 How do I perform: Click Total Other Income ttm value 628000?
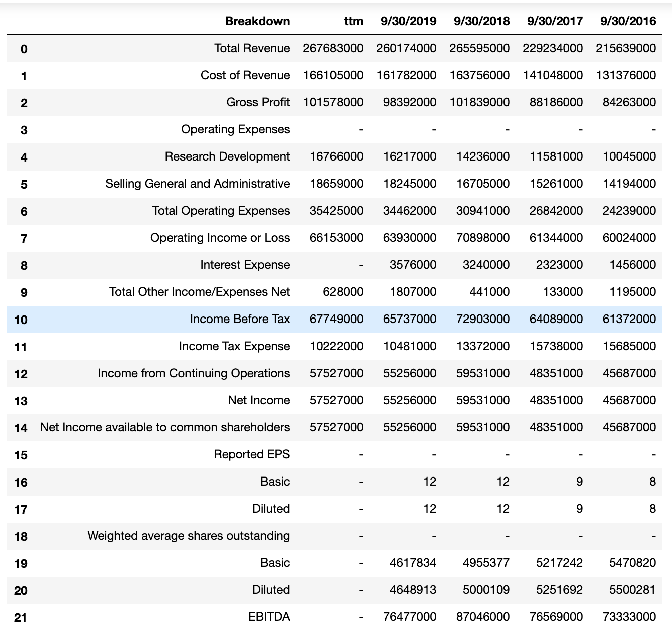pos(344,292)
